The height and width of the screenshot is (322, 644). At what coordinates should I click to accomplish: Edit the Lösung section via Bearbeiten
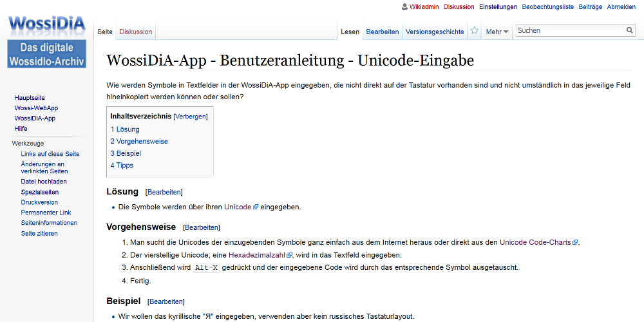(x=164, y=192)
